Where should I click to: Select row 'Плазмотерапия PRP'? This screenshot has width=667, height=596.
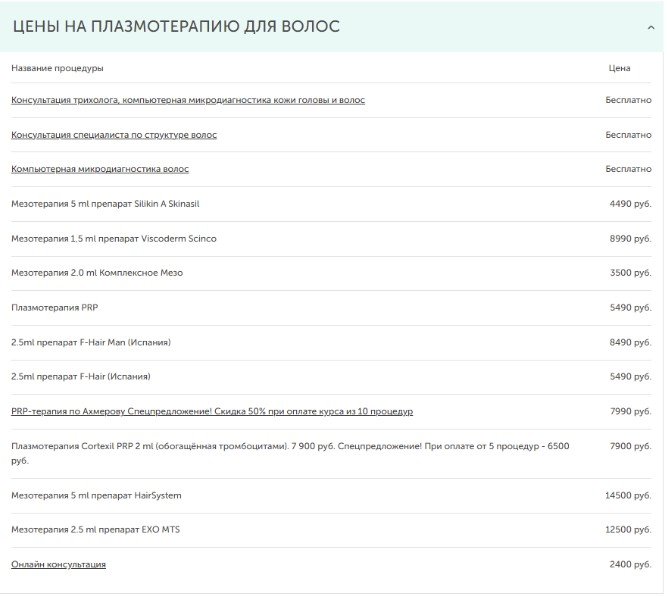pyautogui.click(x=331, y=308)
